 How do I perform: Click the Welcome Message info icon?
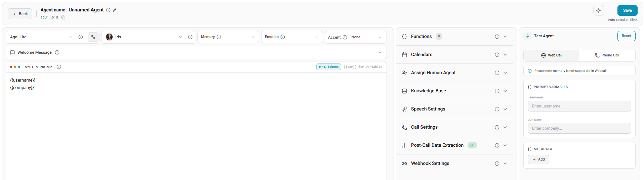click(x=57, y=52)
